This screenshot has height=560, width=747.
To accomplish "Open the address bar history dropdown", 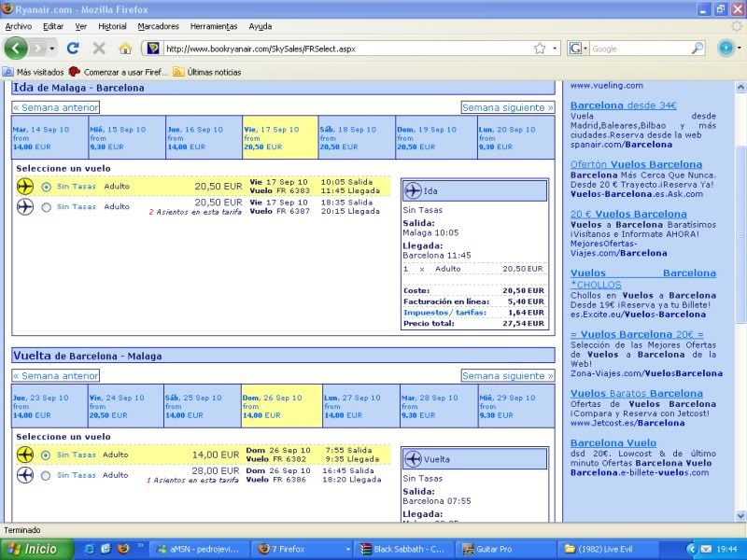I will point(554,49).
